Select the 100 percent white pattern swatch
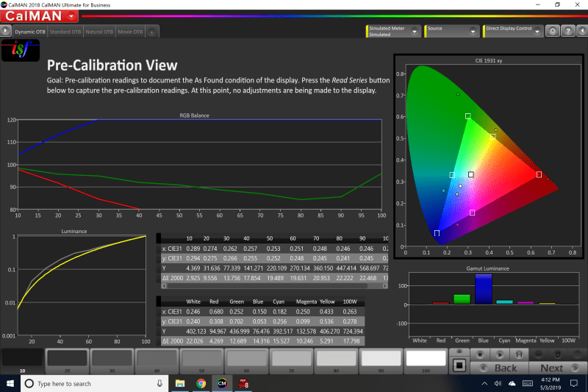588x392 pixels. click(426, 360)
